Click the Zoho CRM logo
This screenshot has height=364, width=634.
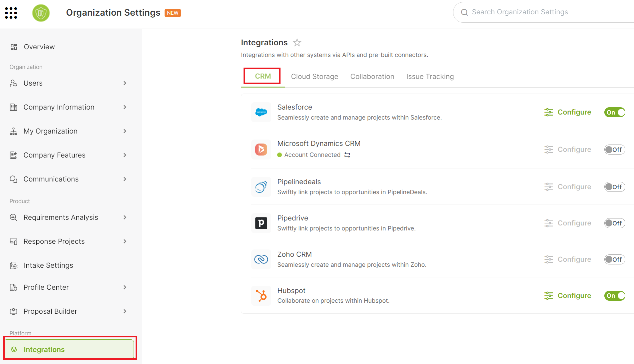(x=261, y=259)
